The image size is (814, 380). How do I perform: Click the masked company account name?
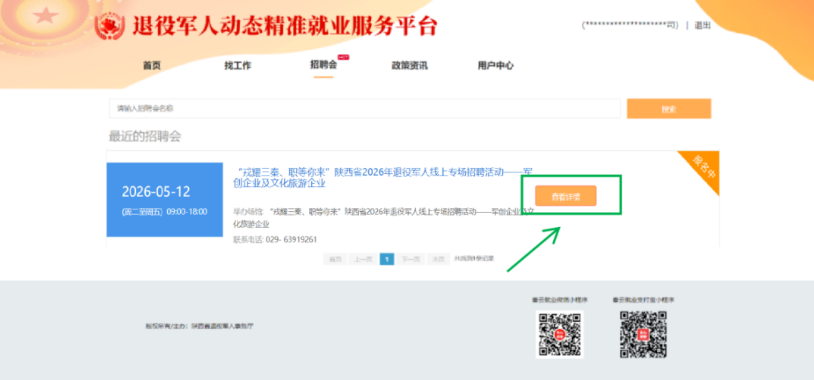[x=630, y=25]
